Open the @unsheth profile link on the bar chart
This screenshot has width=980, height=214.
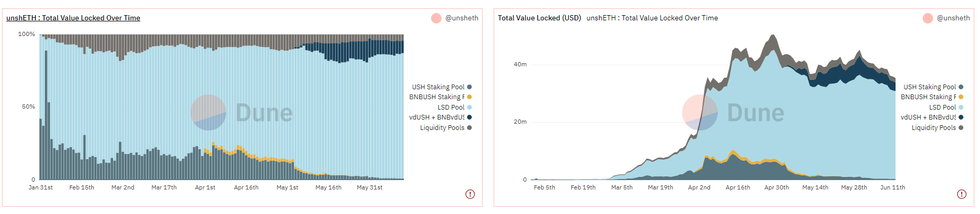click(462, 18)
